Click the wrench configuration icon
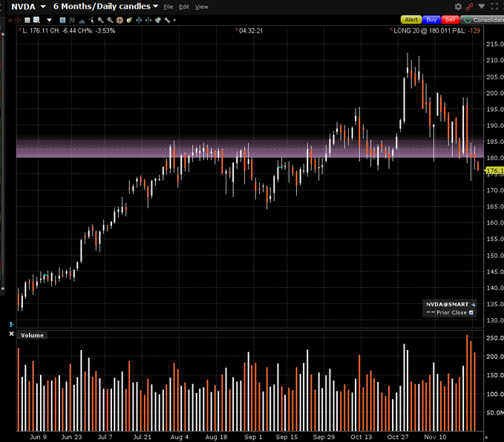The width and height of the screenshot is (504, 442). (166, 20)
